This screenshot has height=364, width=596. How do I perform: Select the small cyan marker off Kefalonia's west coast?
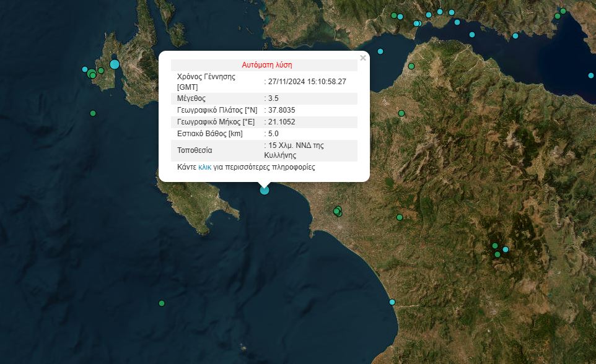85,69
